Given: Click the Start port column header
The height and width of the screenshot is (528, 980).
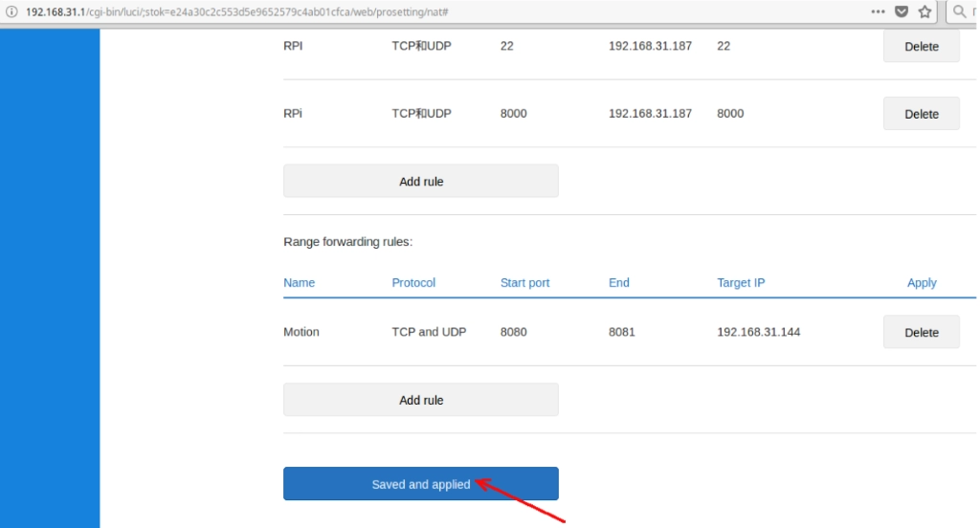Looking at the screenshot, I should click(x=524, y=282).
